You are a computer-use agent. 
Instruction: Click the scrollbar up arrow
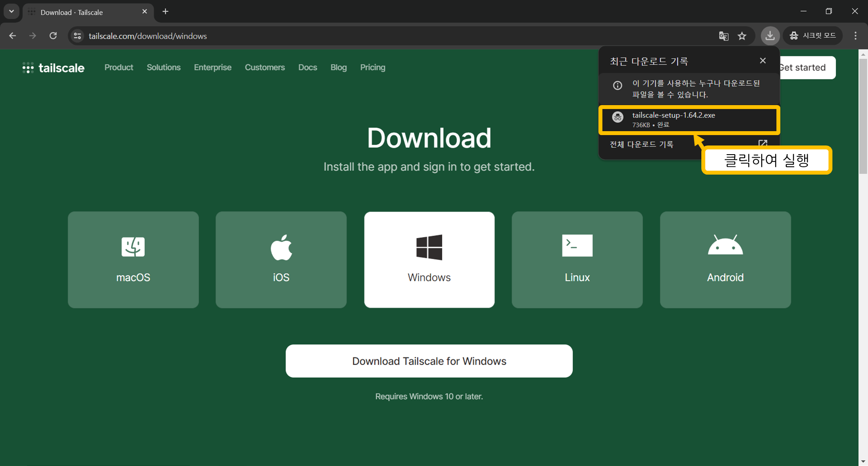click(x=863, y=54)
